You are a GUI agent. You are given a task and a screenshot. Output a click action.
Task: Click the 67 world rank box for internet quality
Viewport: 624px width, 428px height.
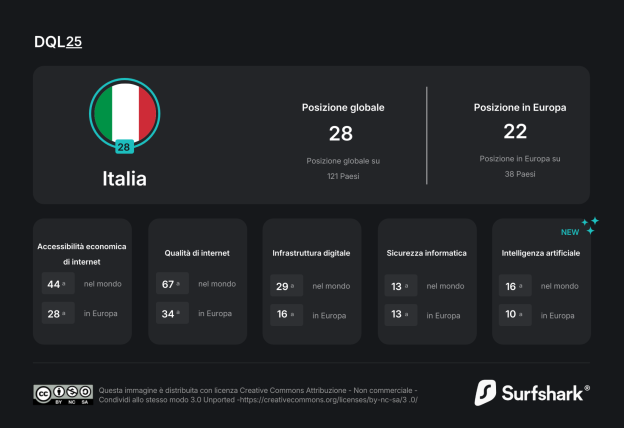(172, 285)
